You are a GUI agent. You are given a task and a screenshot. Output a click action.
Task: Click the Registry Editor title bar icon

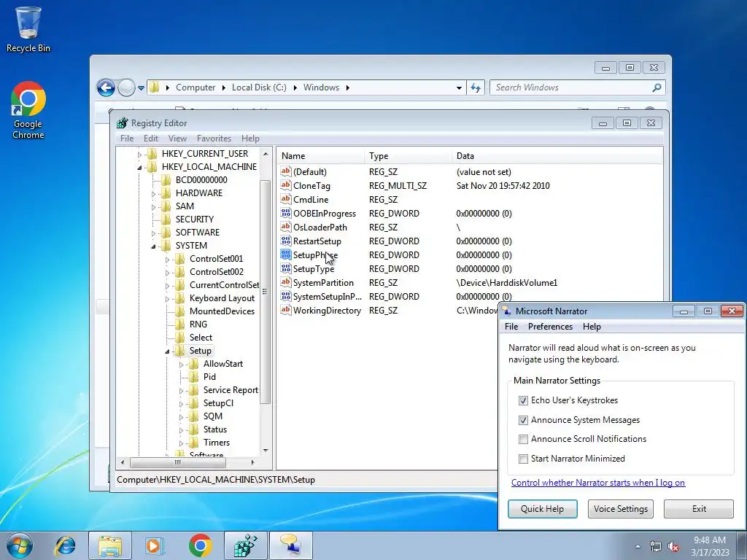click(123, 122)
